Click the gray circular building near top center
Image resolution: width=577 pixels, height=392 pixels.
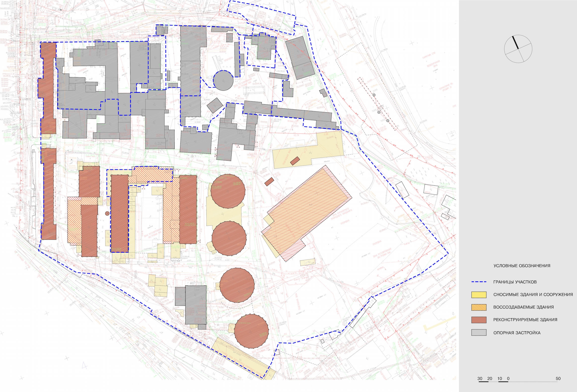(223, 80)
